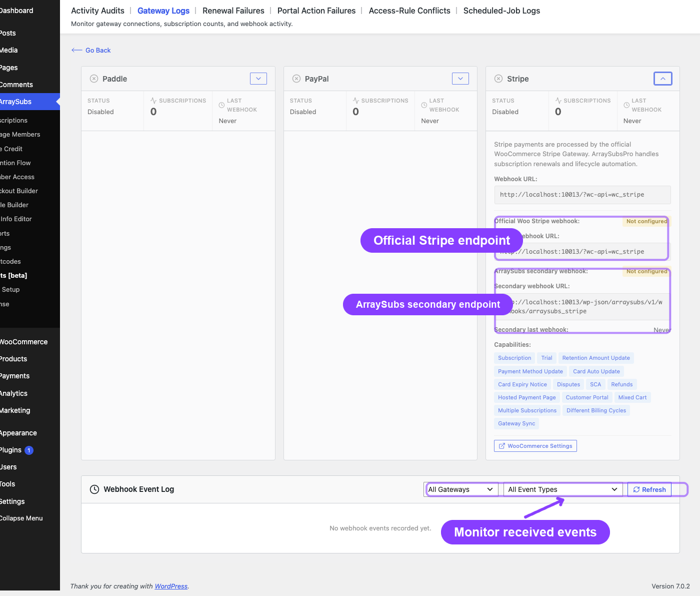This screenshot has height=596, width=700.
Task: Click Hosted Payment Page tag
Action: (527, 397)
